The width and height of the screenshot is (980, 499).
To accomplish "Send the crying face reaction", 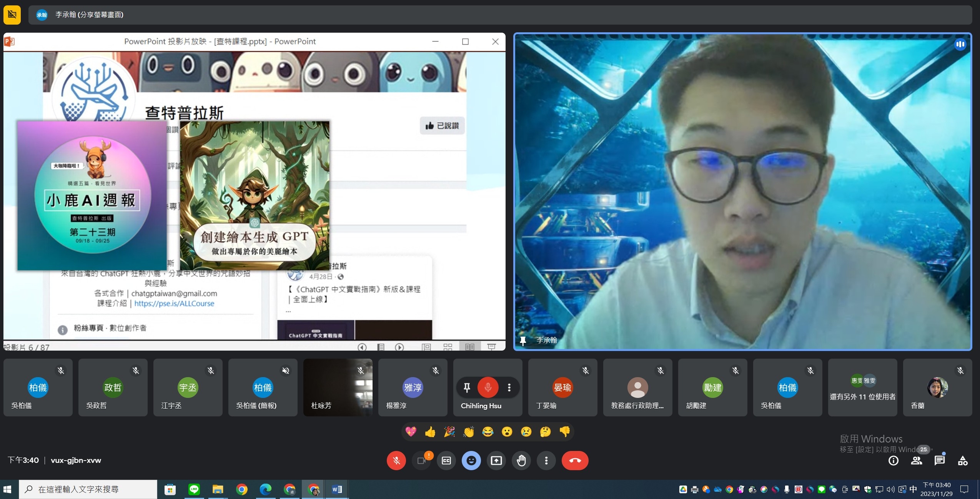I will pyautogui.click(x=526, y=432).
